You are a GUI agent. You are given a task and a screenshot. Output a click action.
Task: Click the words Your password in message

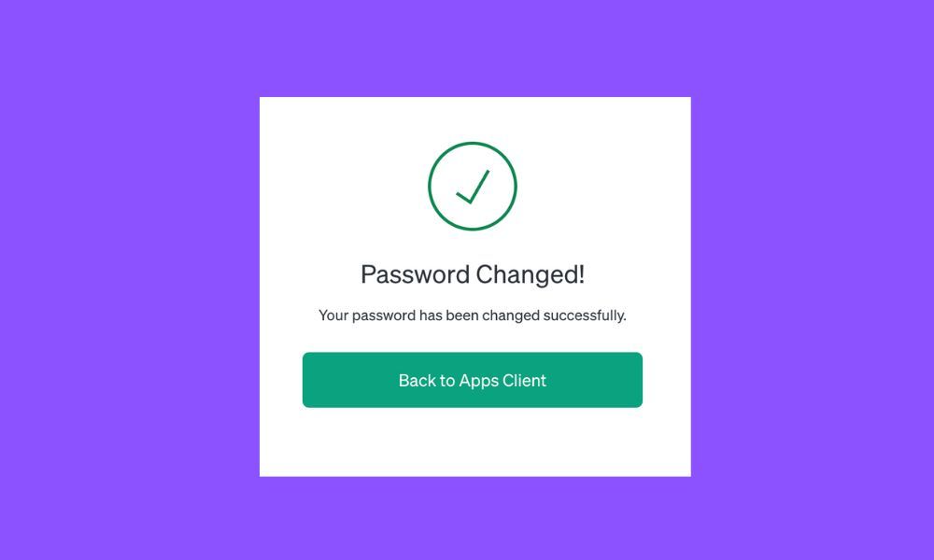pos(367,315)
